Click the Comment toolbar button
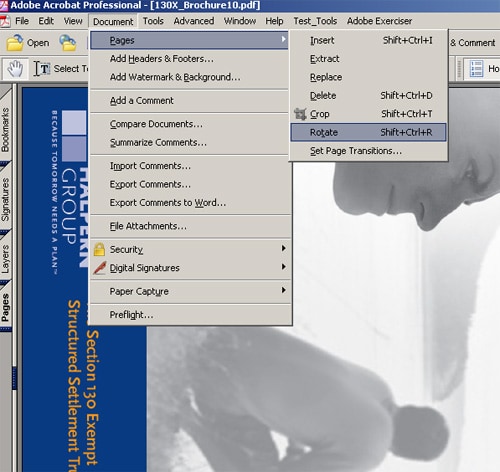500x472 pixels. click(473, 43)
